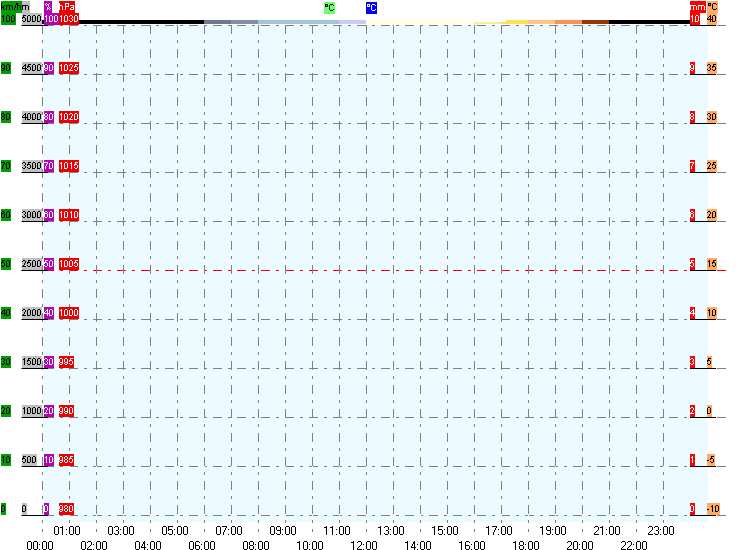Click the 00:00 time label
Screen dimensions: 750x550
[x=40, y=545]
